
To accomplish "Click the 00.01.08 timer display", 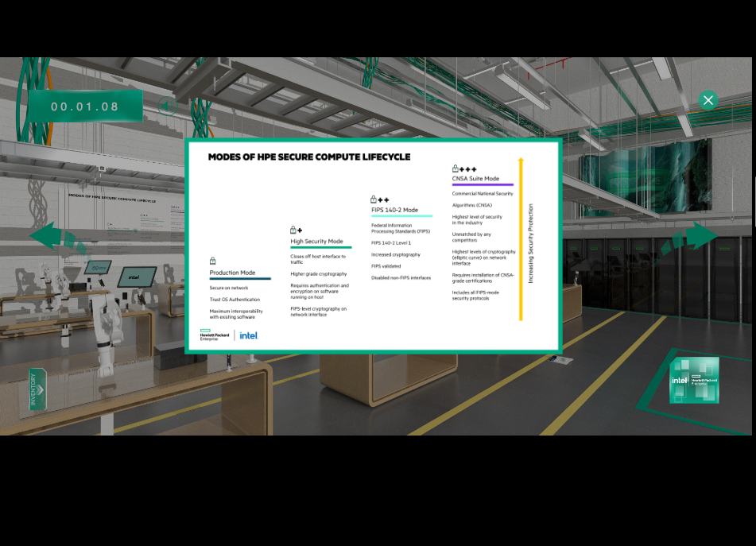I will pyautogui.click(x=85, y=106).
